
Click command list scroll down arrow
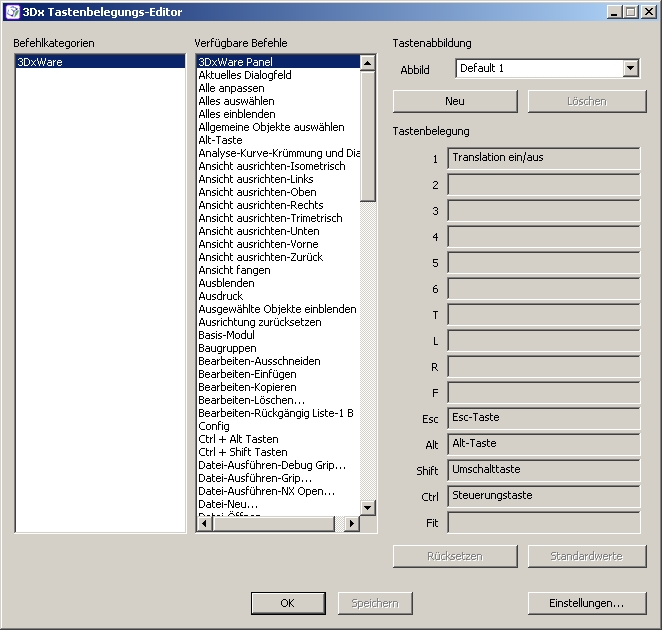(368, 508)
